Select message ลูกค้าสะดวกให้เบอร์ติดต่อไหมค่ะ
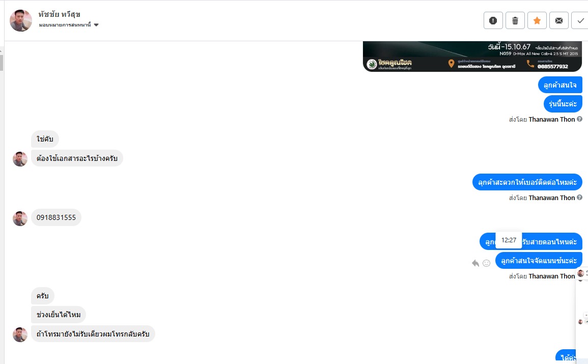Viewport: 588px width, 364px height. [527, 182]
